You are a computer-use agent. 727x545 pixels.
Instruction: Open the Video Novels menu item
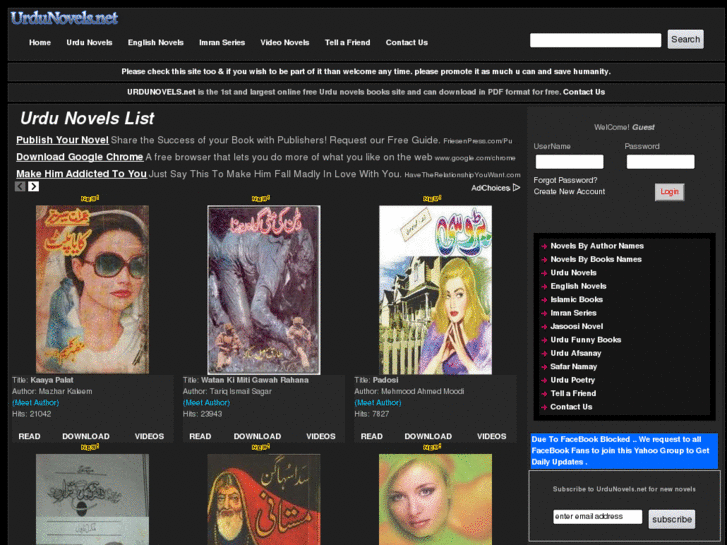tap(285, 43)
